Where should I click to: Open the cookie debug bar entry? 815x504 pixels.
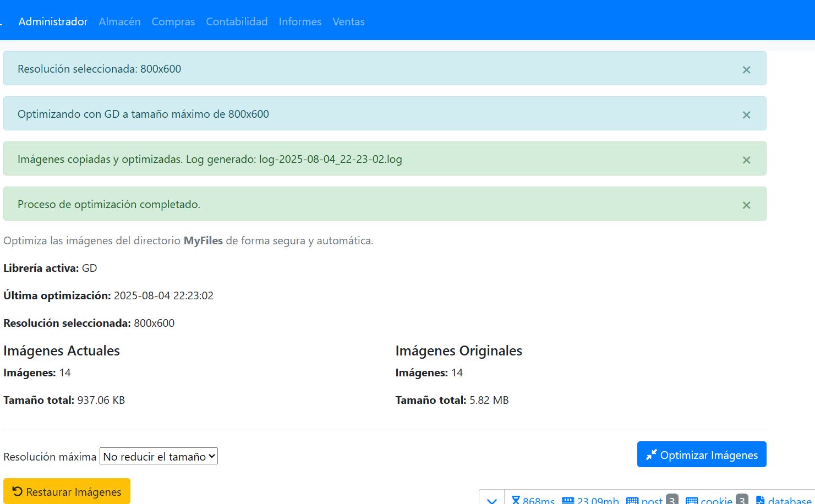(x=716, y=500)
